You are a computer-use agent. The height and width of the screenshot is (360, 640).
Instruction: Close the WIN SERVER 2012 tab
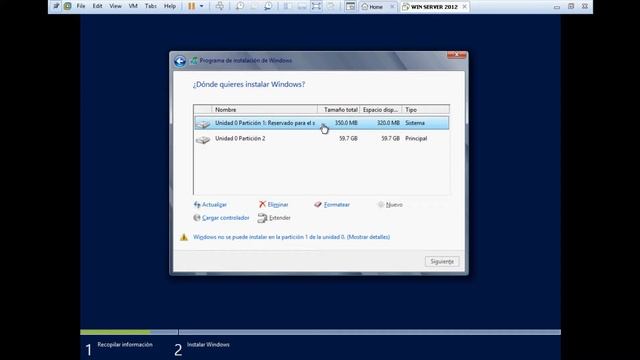(x=464, y=7)
